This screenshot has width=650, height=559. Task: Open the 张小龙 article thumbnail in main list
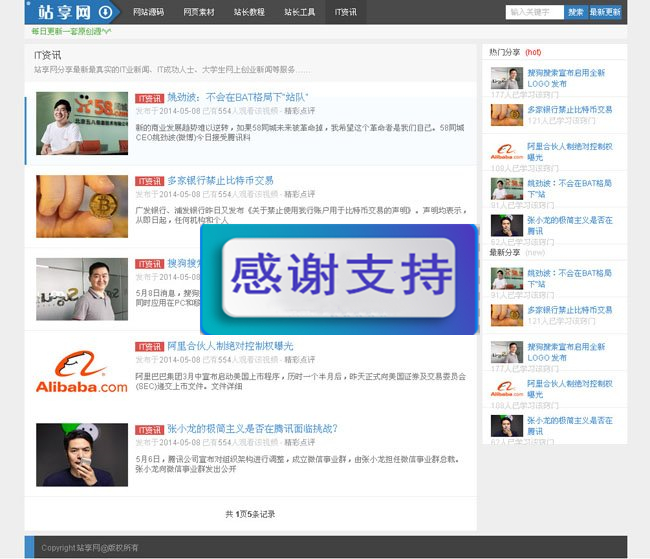click(x=82, y=454)
